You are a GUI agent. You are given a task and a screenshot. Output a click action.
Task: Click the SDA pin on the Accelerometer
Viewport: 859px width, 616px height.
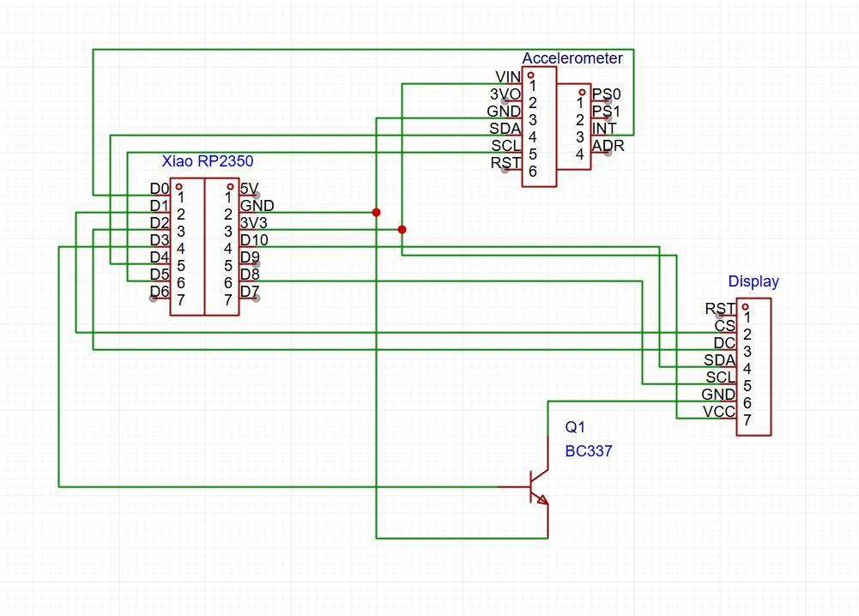click(505, 129)
